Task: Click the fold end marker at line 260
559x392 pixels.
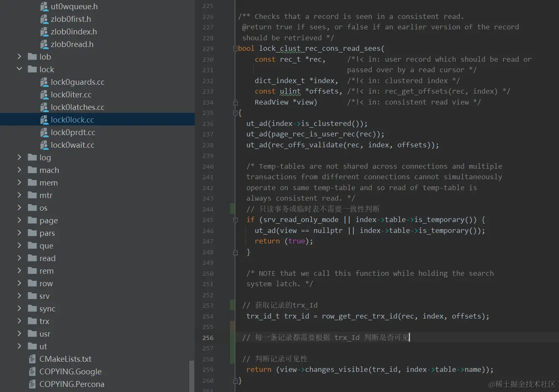Action: click(x=235, y=381)
